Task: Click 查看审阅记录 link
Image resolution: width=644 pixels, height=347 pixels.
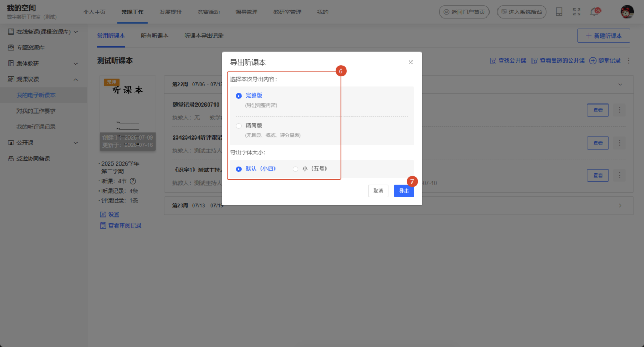Action: pos(121,225)
